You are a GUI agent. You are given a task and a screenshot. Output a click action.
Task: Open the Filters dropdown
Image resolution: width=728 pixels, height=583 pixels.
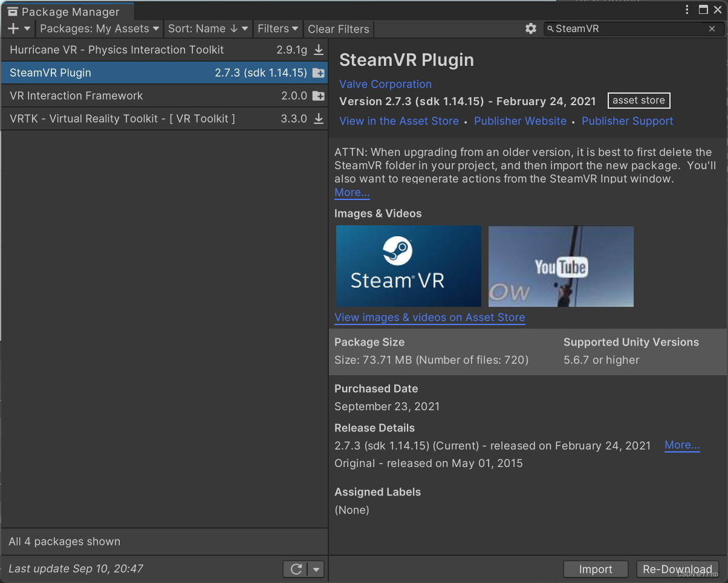tap(278, 28)
